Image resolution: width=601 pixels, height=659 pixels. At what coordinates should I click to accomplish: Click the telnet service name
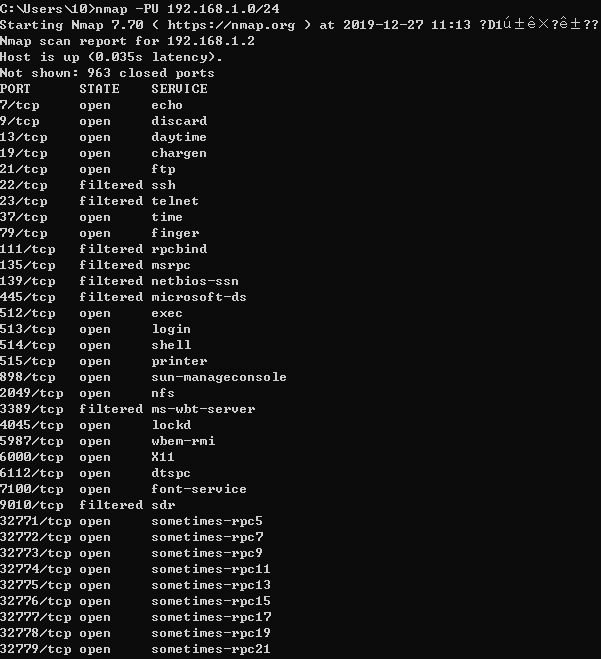pos(175,201)
